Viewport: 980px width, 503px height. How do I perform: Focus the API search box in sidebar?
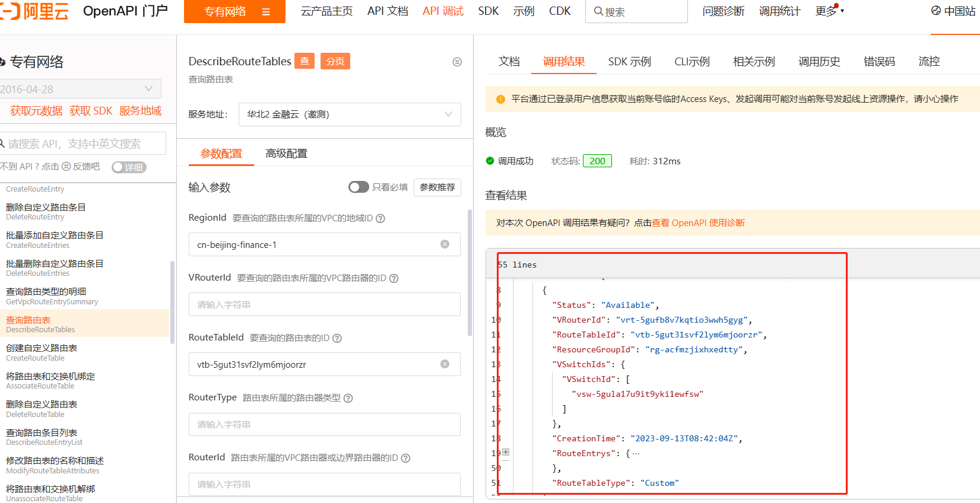(x=83, y=144)
